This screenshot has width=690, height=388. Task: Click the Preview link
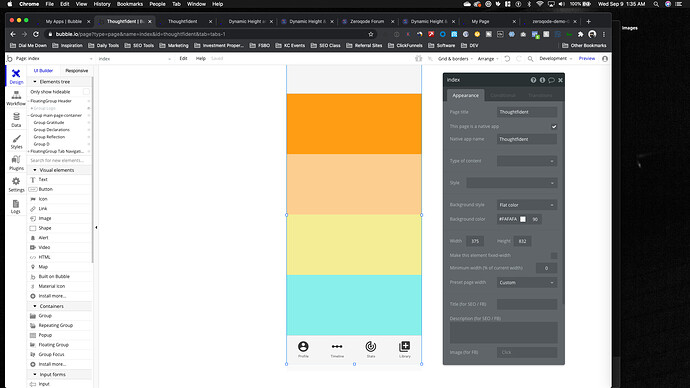(587, 59)
